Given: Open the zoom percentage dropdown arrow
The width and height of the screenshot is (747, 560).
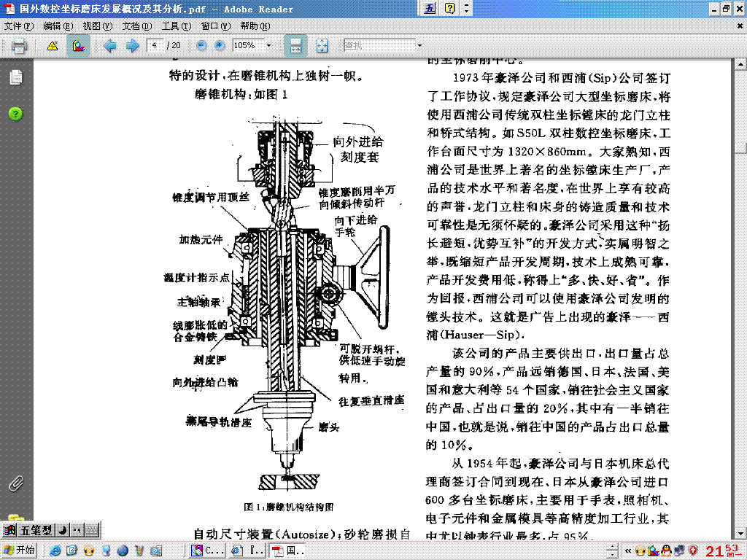Looking at the screenshot, I should (x=268, y=45).
